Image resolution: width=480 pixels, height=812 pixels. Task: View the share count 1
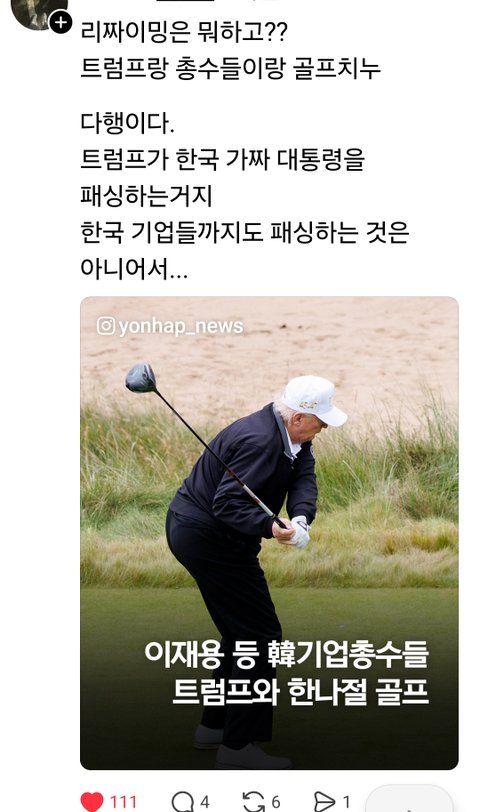pyautogui.click(x=346, y=802)
